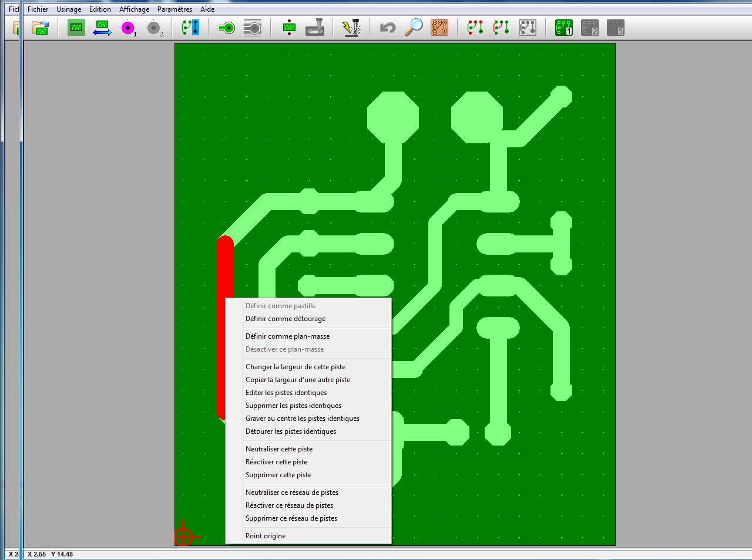Choose 'Définir comme détourage' in context menu
Viewport: 752px width, 560px height.
(286, 319)
